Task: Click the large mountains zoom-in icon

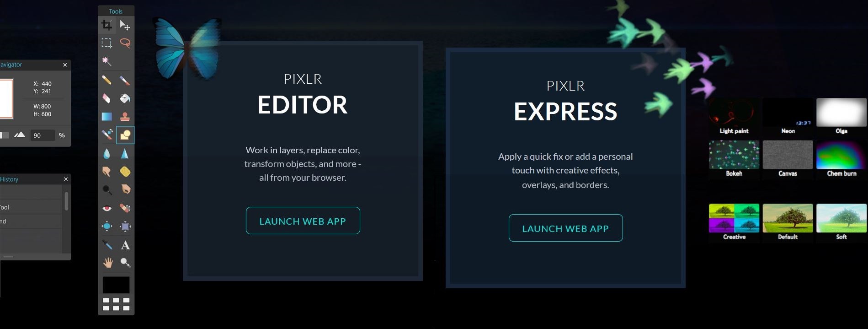Action: tap(19, 135)
